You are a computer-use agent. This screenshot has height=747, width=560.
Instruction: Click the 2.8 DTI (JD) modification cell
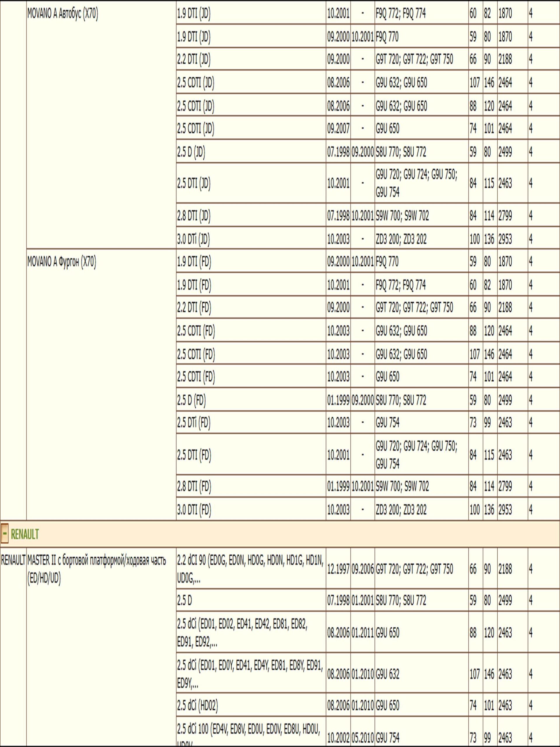[x=194, y=216]
